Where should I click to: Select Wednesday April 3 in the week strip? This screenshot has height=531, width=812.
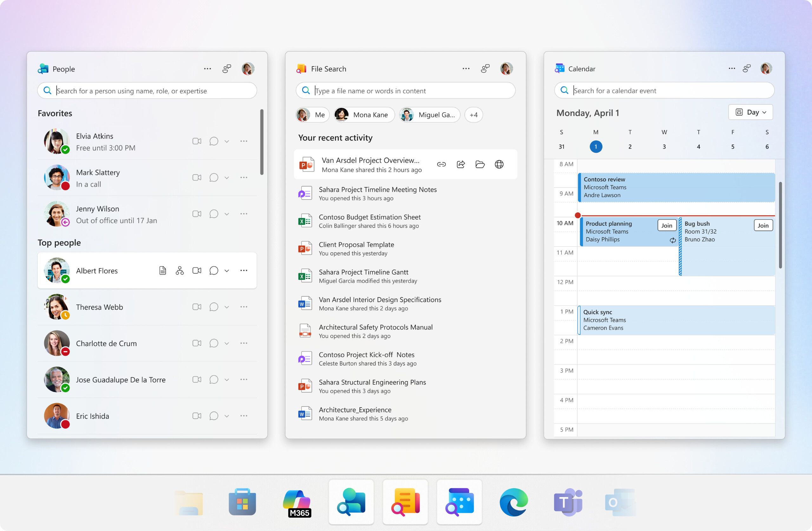pos(664,147)
